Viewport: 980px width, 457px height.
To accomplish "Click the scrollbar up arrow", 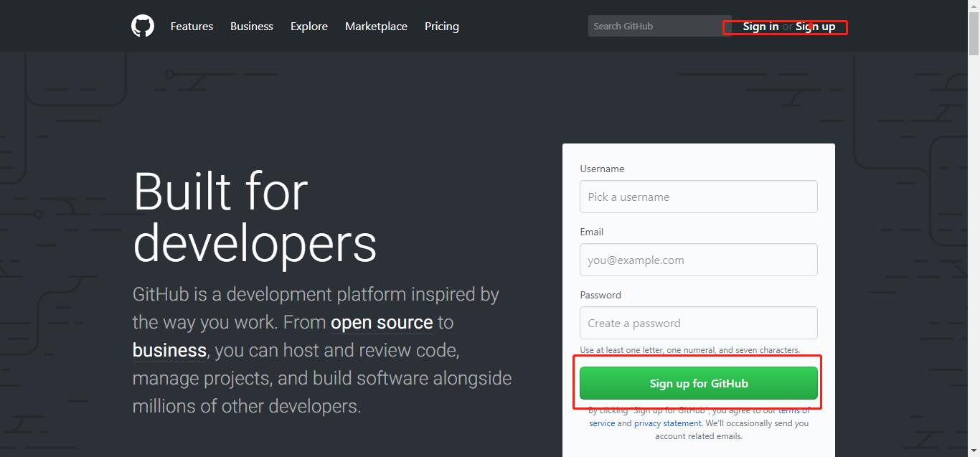I will click(x=974, y=6).
